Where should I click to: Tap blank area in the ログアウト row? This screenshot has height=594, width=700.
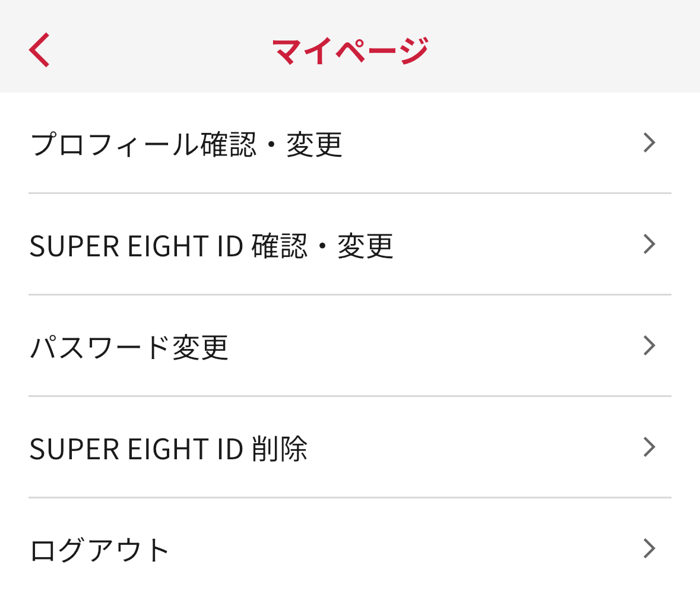pyautogui.click(x=404, y=550)
